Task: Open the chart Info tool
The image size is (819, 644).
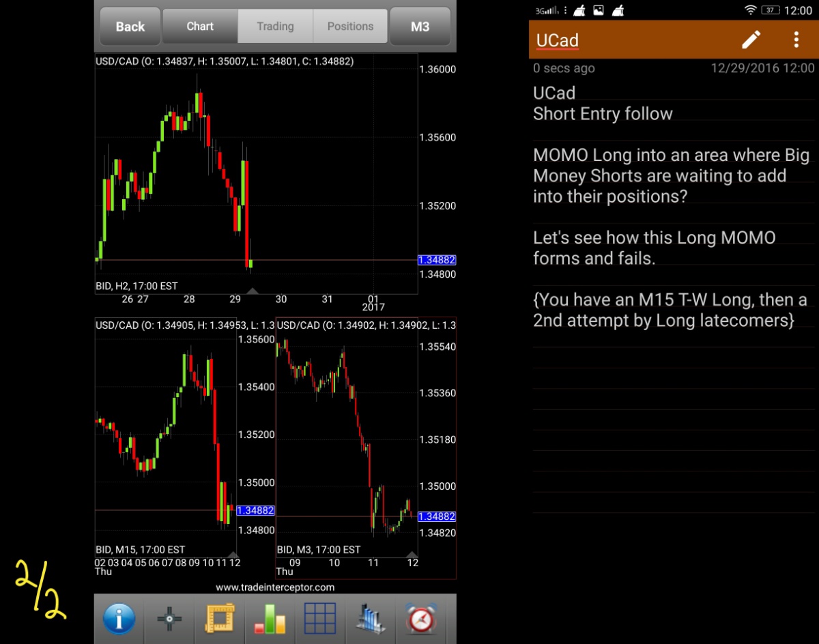Action: pyautogui.click(x=119, y=618)
